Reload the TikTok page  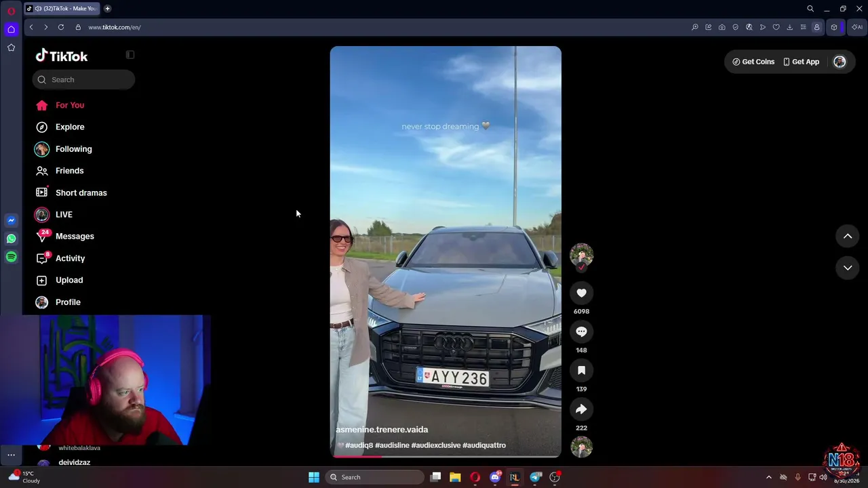tap(61, 27)
